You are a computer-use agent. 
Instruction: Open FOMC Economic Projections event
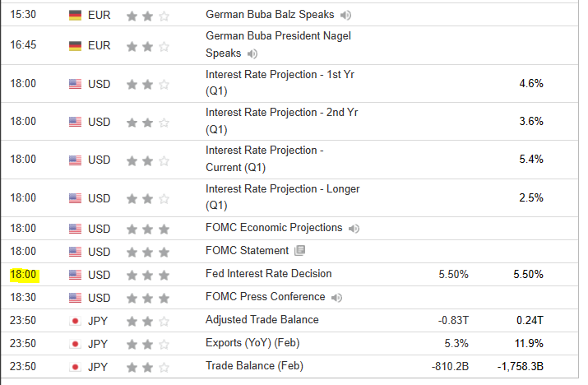[x=274, y=228]
